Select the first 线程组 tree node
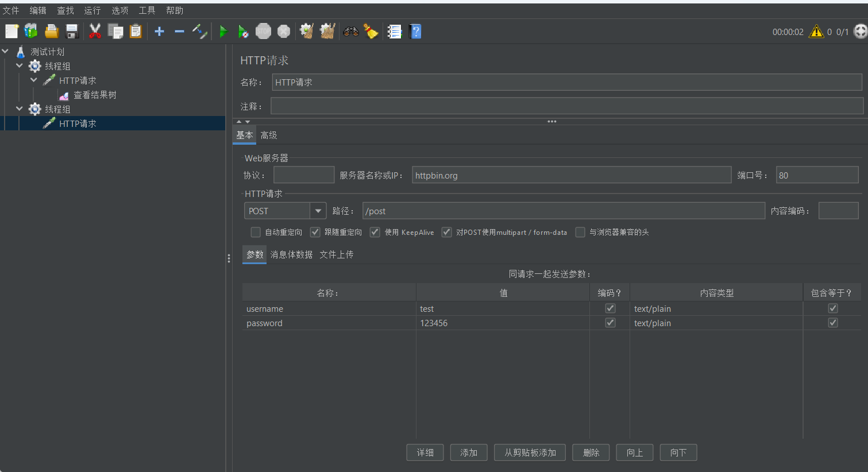 [57, 66]
